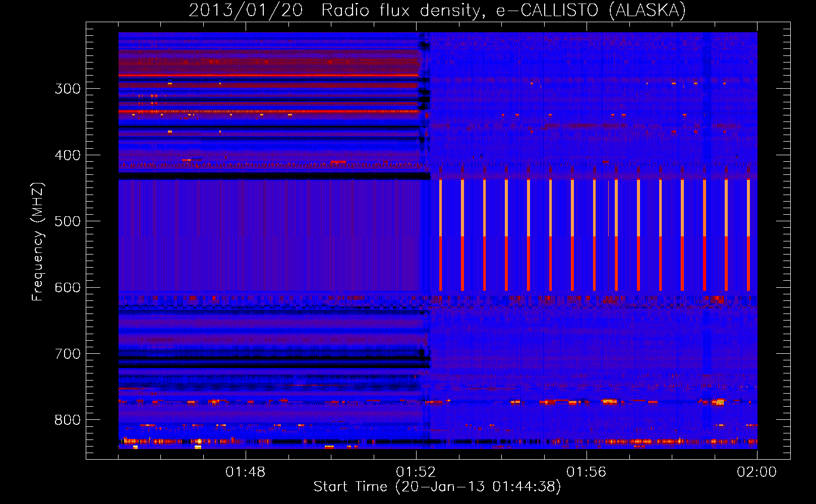
Task: Click the 600 frequency tick label
Action: coord(68,288)
